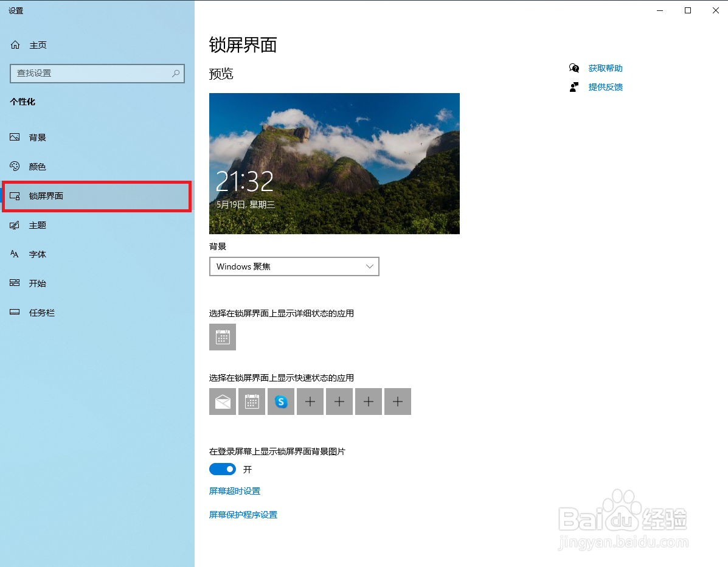Open 主题 settings page
This screenshot has width=728, height=567.
click(97, 225)
